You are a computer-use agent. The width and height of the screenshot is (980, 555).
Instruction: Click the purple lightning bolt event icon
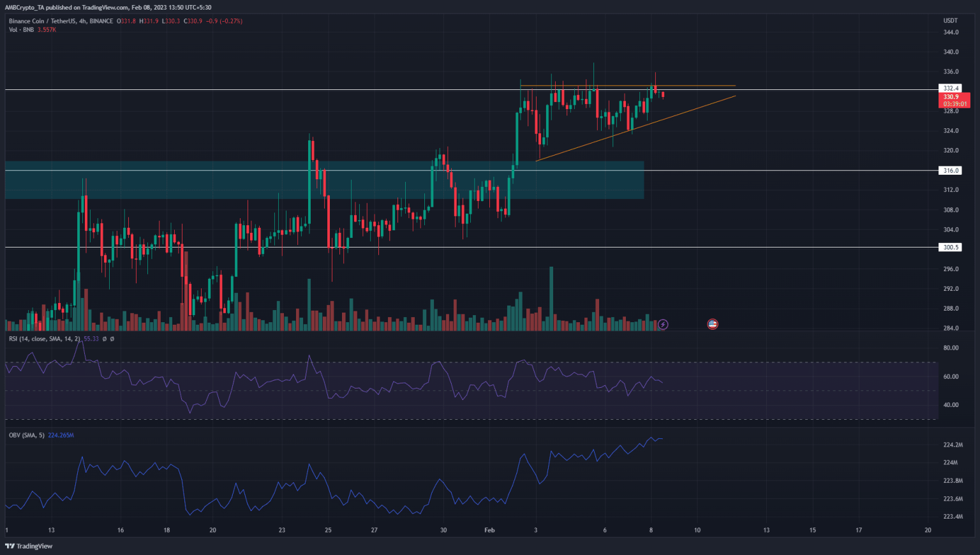pyautogui.click(x=663, y=325)
